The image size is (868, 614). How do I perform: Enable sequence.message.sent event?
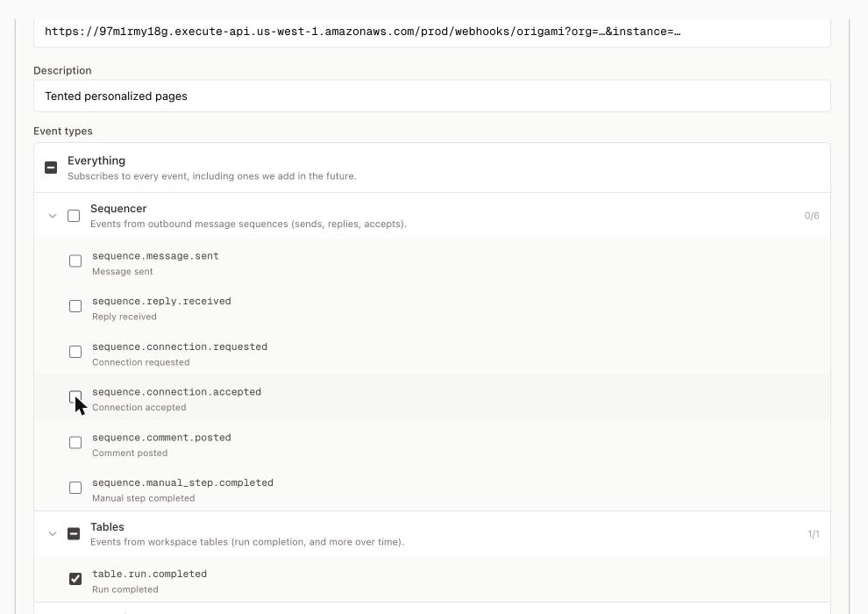coord(75,261)
